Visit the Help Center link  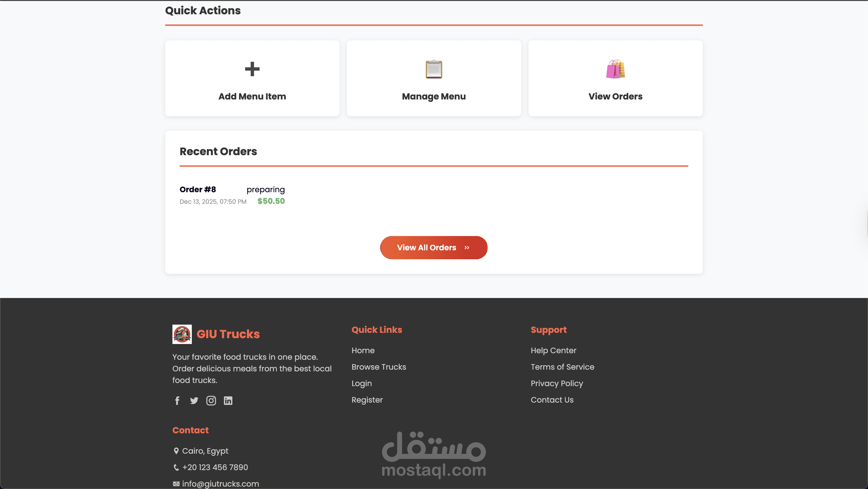[553, 351]
